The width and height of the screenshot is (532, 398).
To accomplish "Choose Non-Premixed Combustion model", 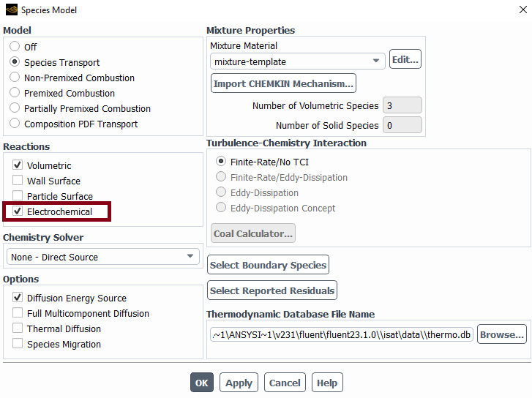I will [x=15, y=77].
